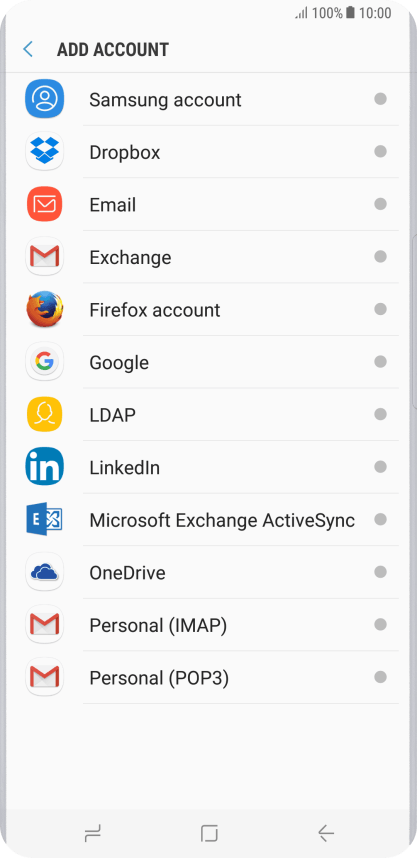The image size is (417, 858).
Task: Select the radio dot beside Google
Action: point(380,362)
